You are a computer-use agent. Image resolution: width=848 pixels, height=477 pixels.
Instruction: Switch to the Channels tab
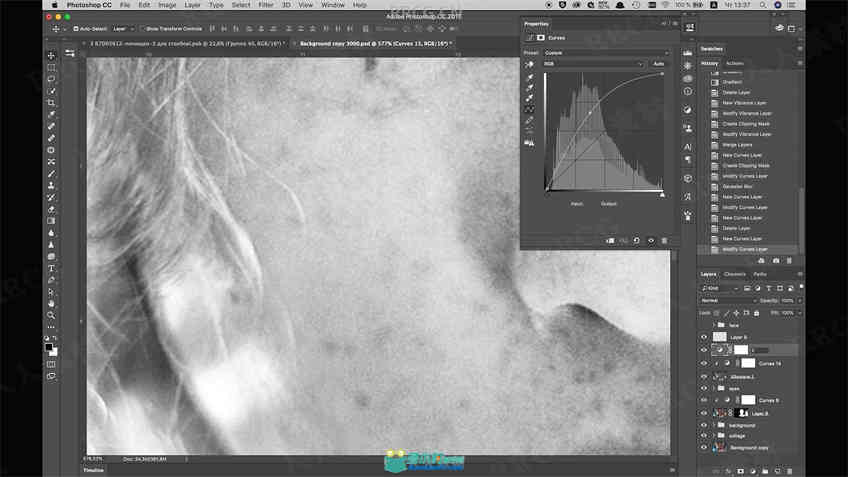click(734, 274)
